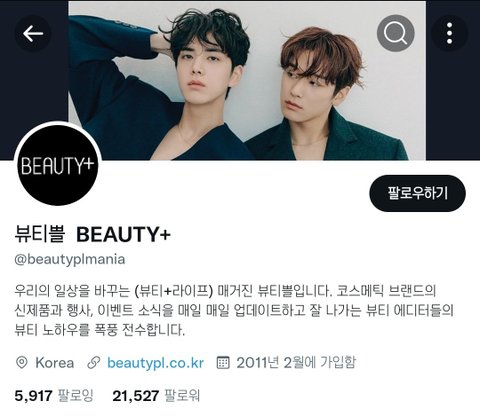480x417 pixels.
Task: Click the calendar icon beside join date
Action: coord(223,362)
